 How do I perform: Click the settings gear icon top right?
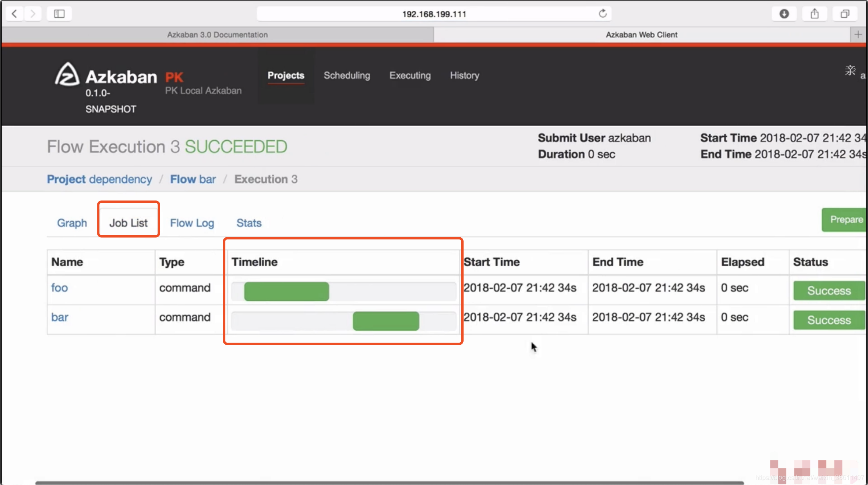coord(851,71)
